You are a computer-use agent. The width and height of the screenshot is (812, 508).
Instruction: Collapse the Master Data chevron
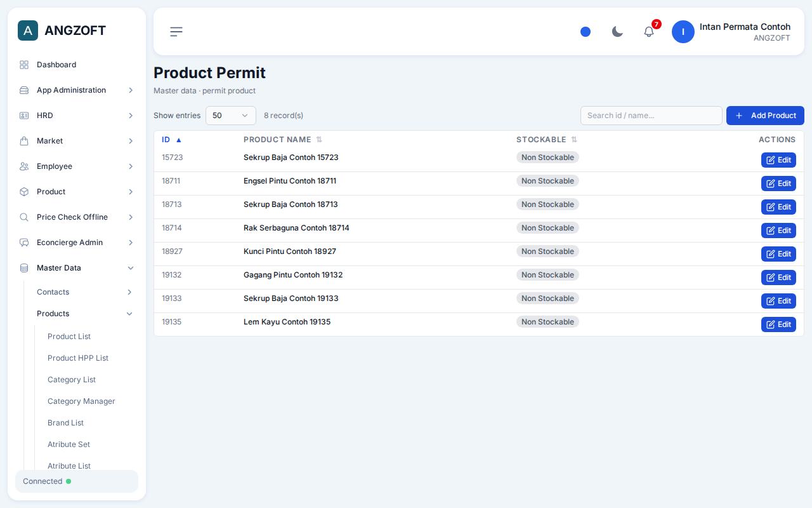pyautogui.click(x=131, y=268)
